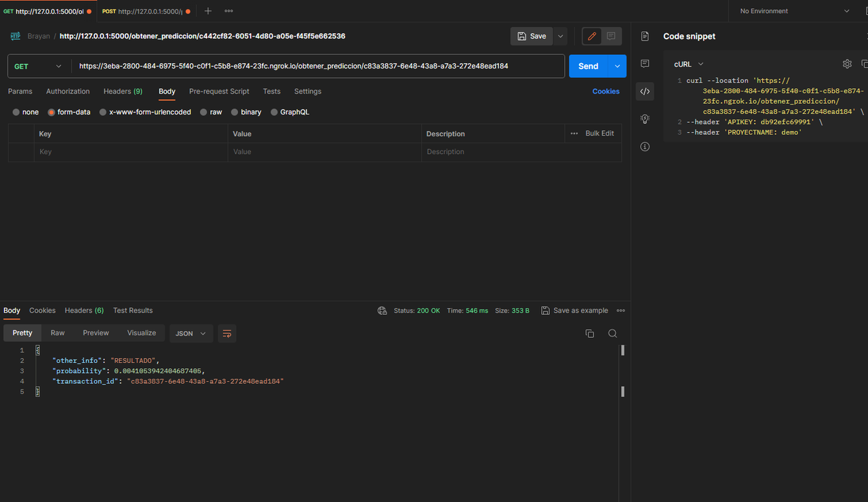Select the POST request tab
Screen dimensions: 868x502
click(x=145, y=11)
